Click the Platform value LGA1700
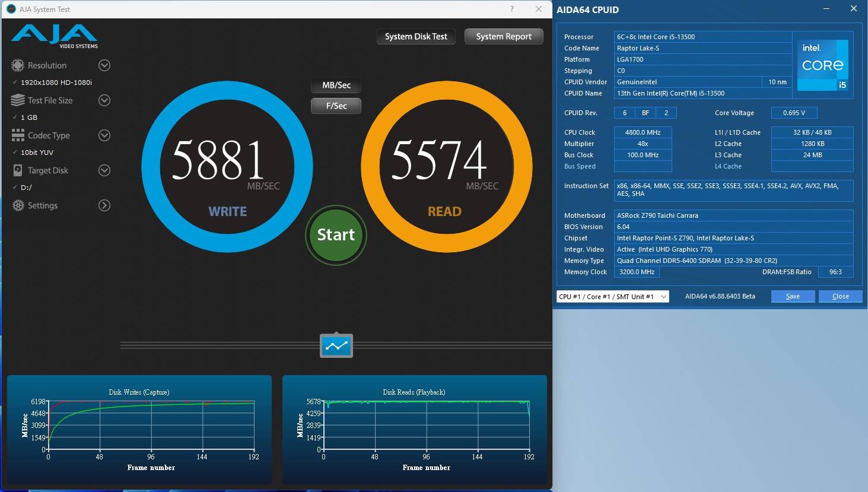Viewport: 868px width, 492px height. click(x=703, y=59)
